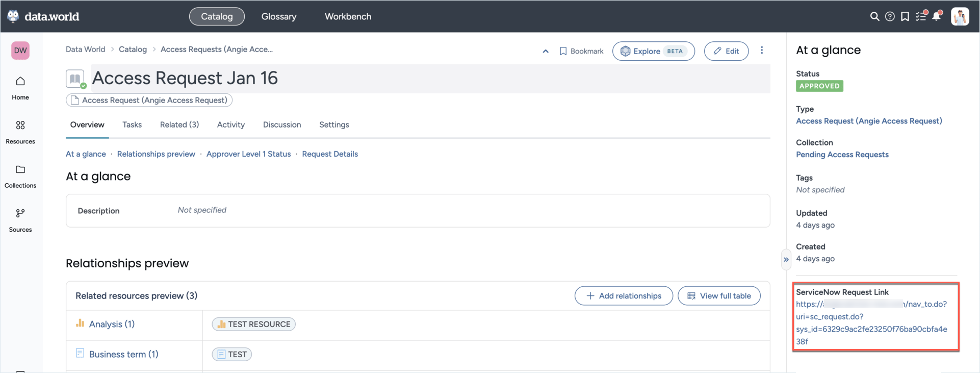Open saved bookmarks icon in top bar
This screenshot has height=373, width=980.
(905, 16)
